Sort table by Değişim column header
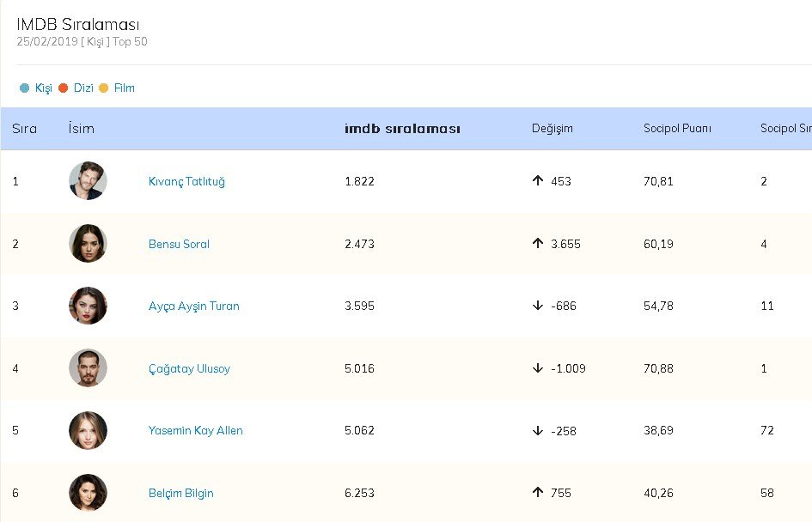The width and height of the screenshot is (812, 522). point(552,129)
